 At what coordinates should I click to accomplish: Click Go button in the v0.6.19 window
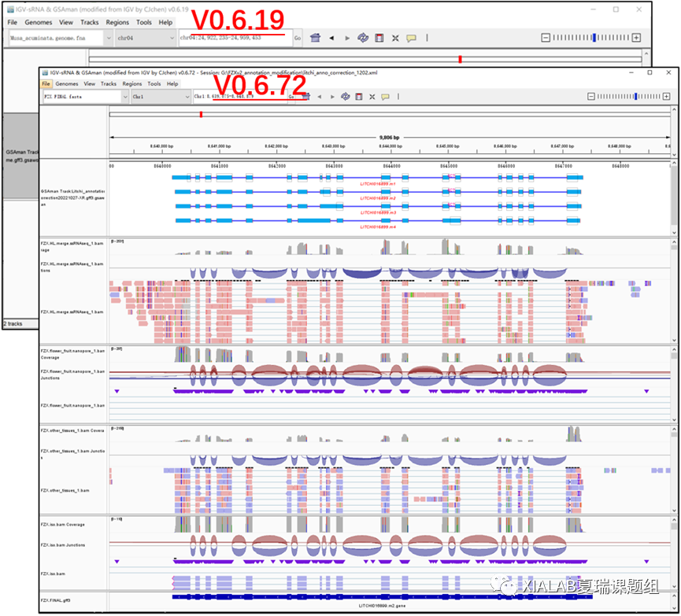tap(298, 39)
